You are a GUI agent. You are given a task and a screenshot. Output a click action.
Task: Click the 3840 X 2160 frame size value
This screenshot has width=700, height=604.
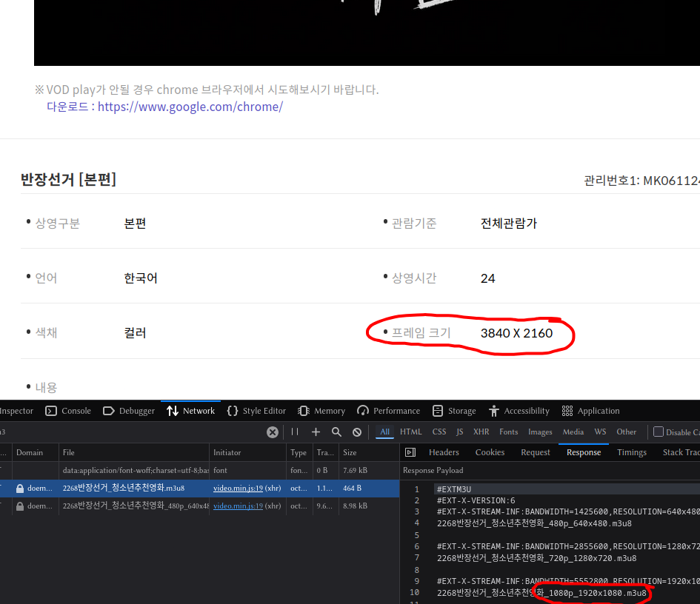pos(516,333)
